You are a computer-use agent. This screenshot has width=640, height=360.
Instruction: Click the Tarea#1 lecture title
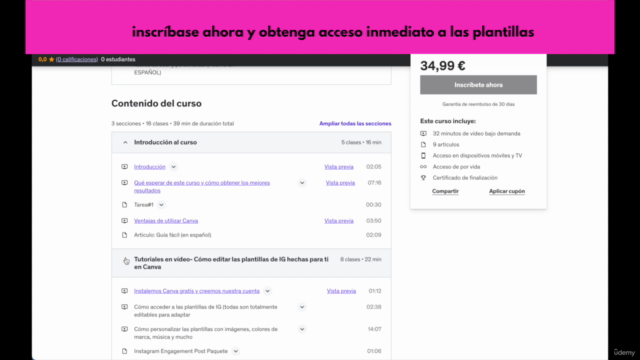(x=144, y=204)
